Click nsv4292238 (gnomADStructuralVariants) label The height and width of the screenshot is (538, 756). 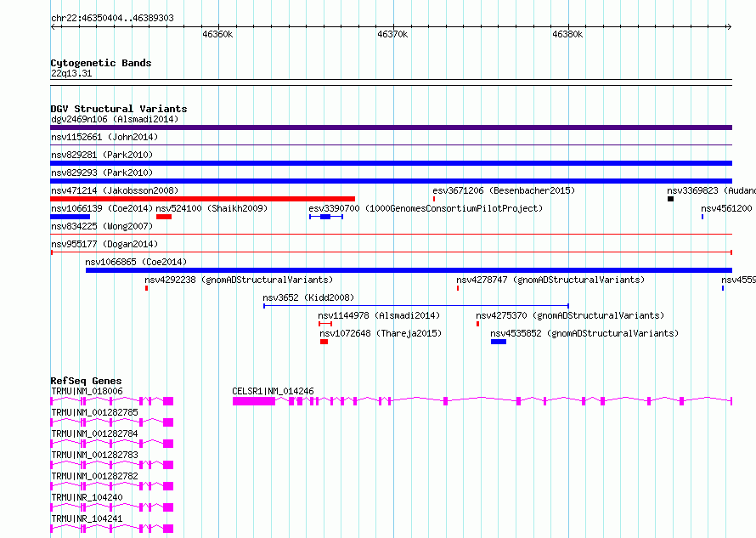click(x=239, y=280)
